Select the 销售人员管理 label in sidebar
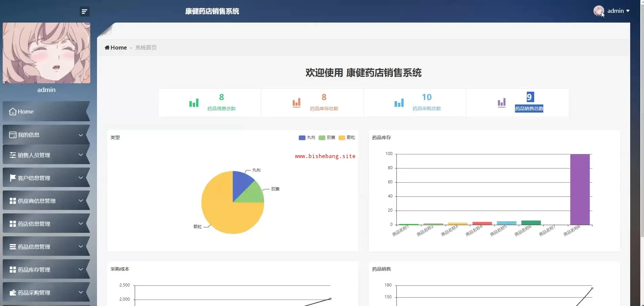 34,155
